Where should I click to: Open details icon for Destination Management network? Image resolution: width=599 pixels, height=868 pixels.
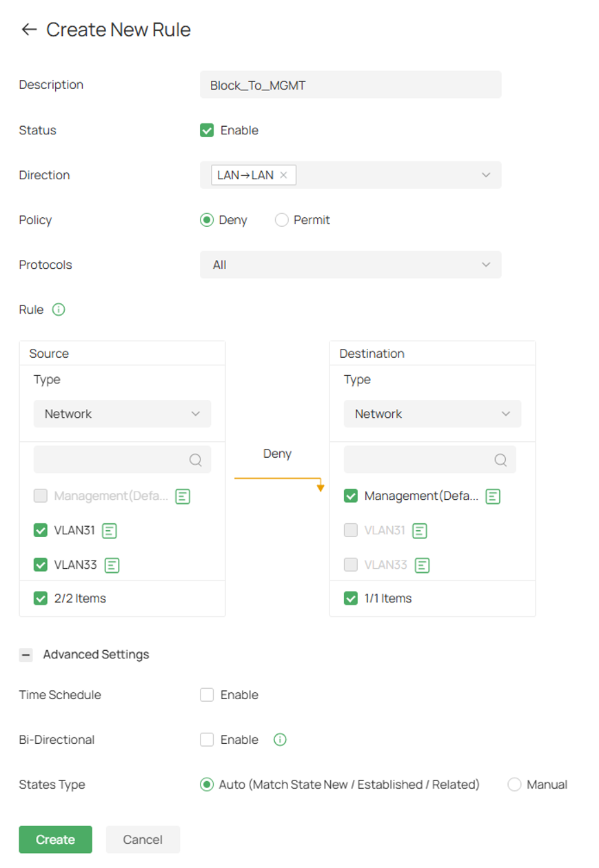tap(493, 496)
